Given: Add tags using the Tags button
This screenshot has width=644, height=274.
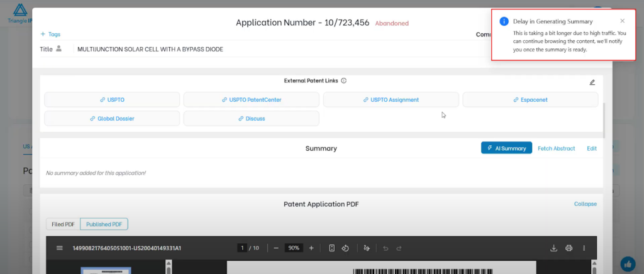Looking at the screenshot, I should click(x=50, y=35).
